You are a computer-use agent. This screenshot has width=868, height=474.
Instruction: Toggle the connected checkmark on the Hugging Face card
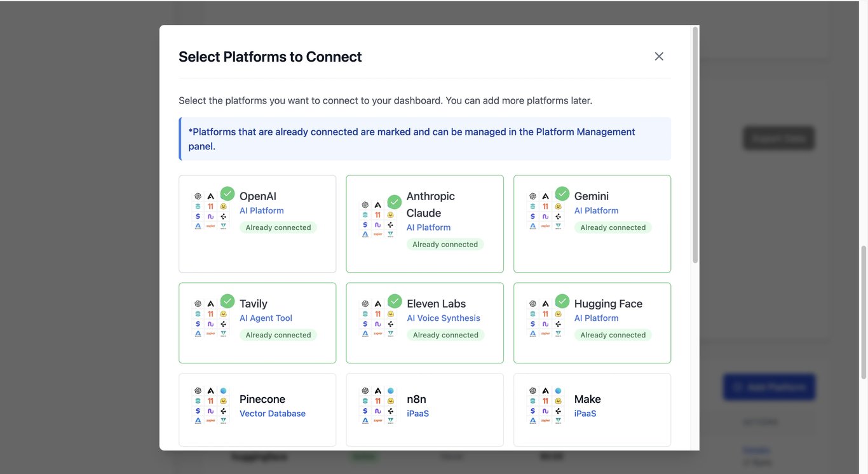pyautogui.click(x=563, y=302)
